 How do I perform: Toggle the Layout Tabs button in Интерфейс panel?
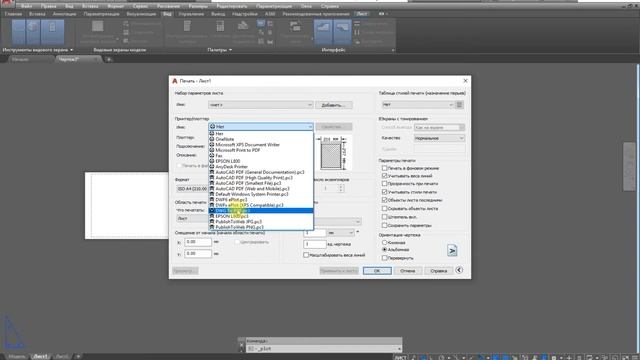coord(342,31)
